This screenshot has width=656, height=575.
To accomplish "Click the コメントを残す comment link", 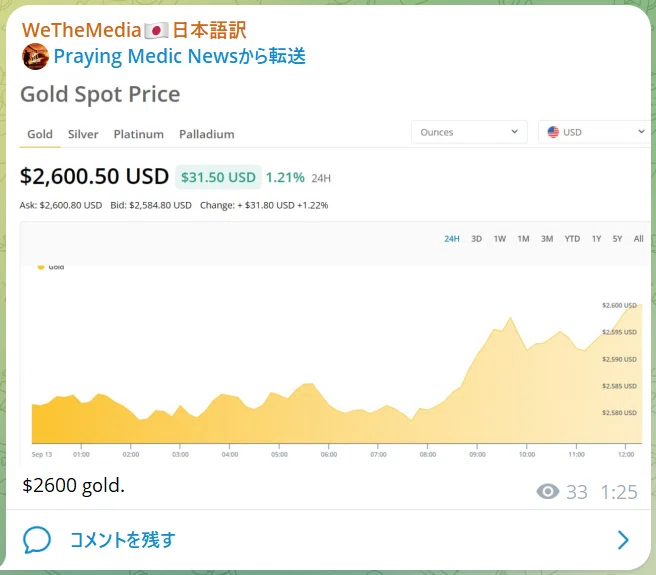I will point(123,540).
